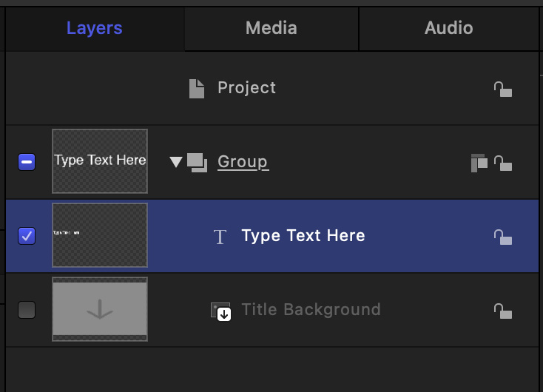Switch to the Media tab
Screen dimensions: 543x392
[x=271, y=29]
